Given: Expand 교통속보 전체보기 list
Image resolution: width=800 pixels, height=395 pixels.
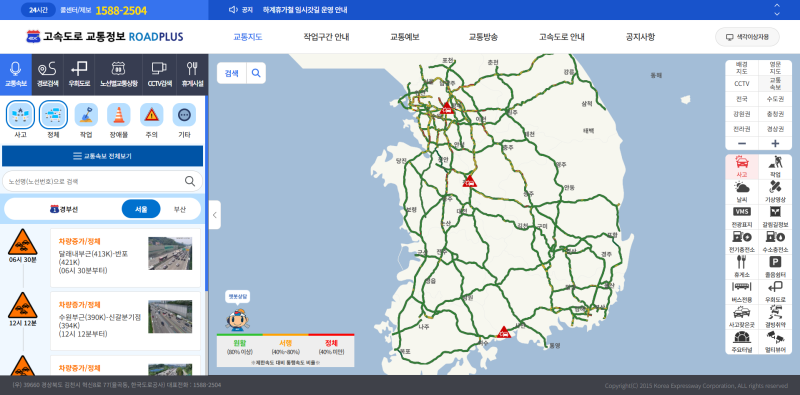Looking at the screenshot, I should click(x=103, y=156).
